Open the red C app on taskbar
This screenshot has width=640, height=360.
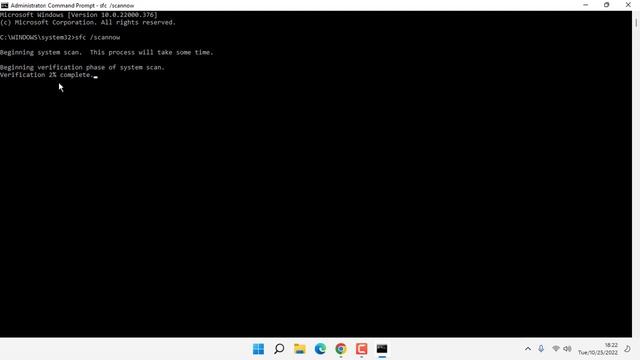tap(362, 349)
